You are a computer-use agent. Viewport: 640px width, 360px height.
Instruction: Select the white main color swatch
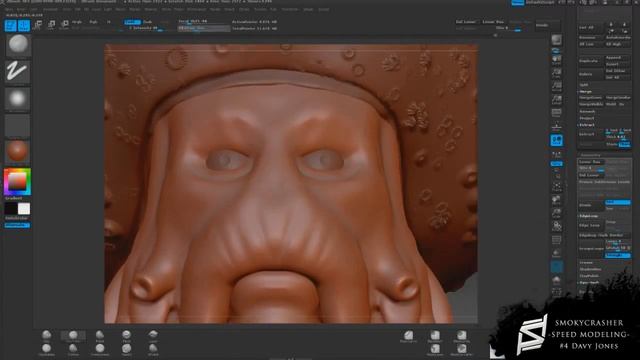[24, 209]
